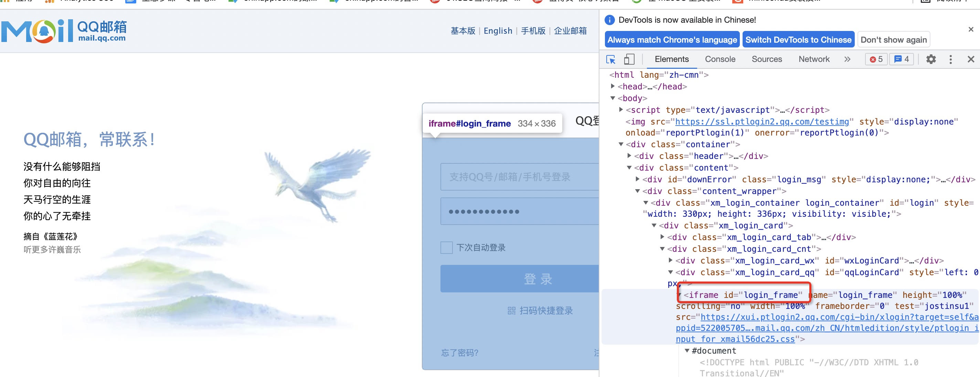Click the 登录 login button
The image size is (980, 377).
[x=520, y=279]
